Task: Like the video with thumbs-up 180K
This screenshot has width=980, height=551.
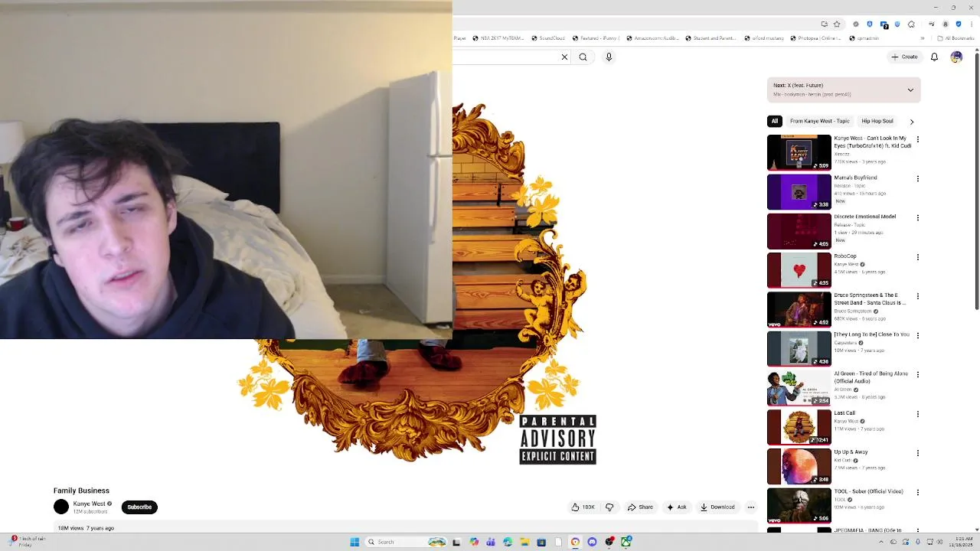Action: (x=583, y=507)
